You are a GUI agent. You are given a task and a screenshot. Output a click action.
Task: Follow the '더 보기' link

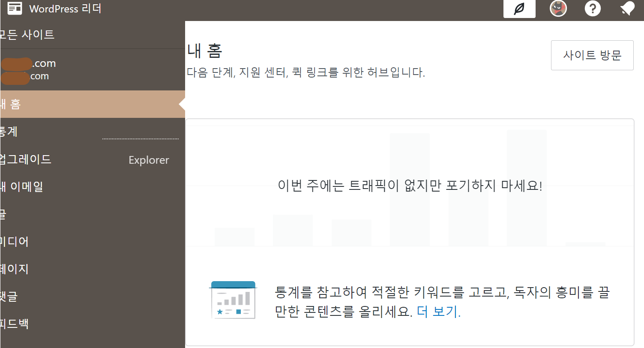438,312
